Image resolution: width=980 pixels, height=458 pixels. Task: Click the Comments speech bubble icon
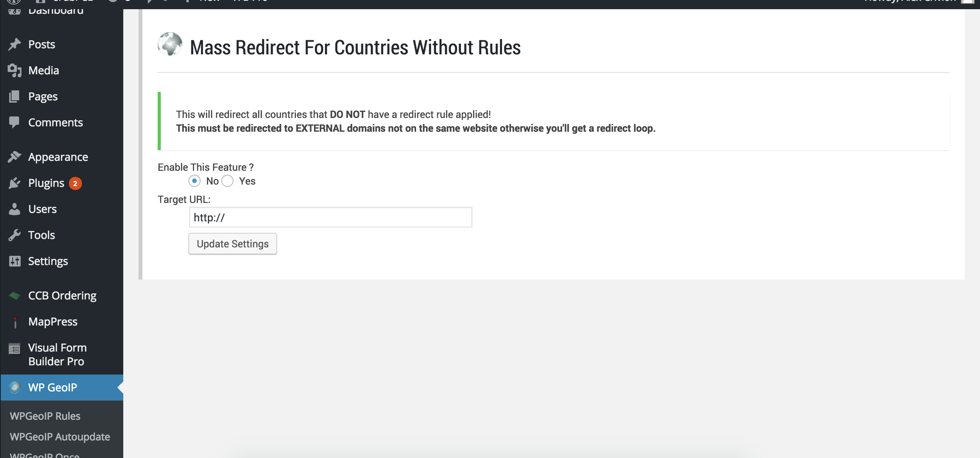tap(15, 123)
